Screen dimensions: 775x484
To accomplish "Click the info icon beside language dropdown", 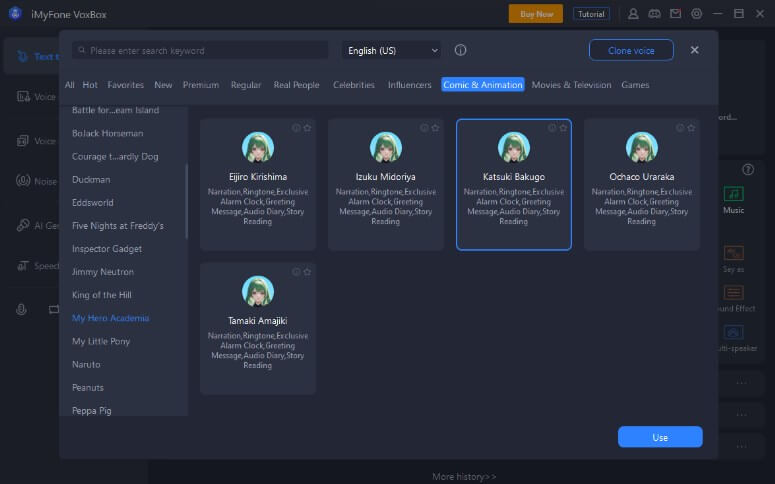I will [460, 50].
